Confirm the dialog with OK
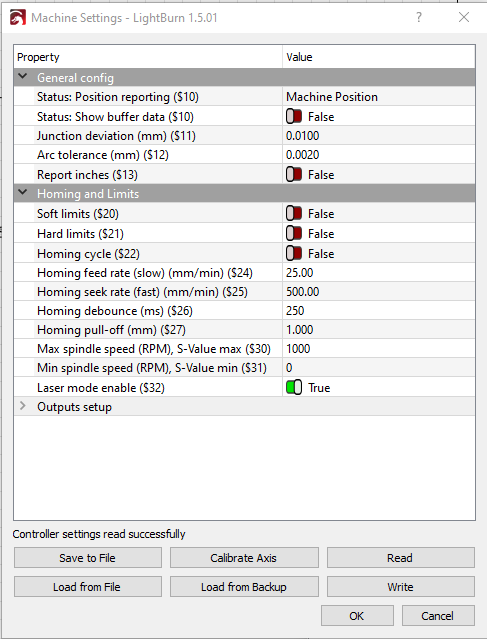 [x=357, y=615]
